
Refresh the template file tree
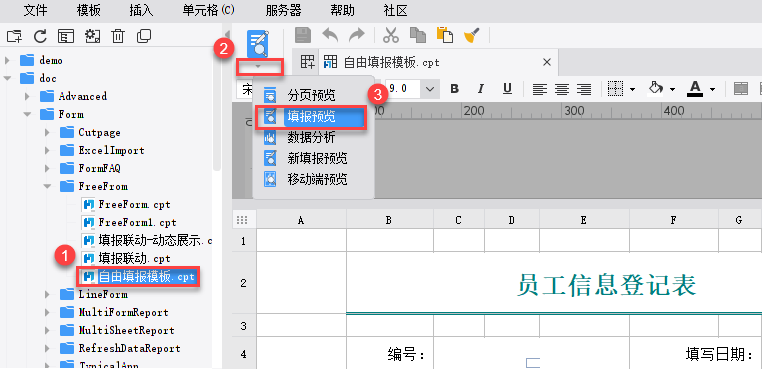pos(40,35)
